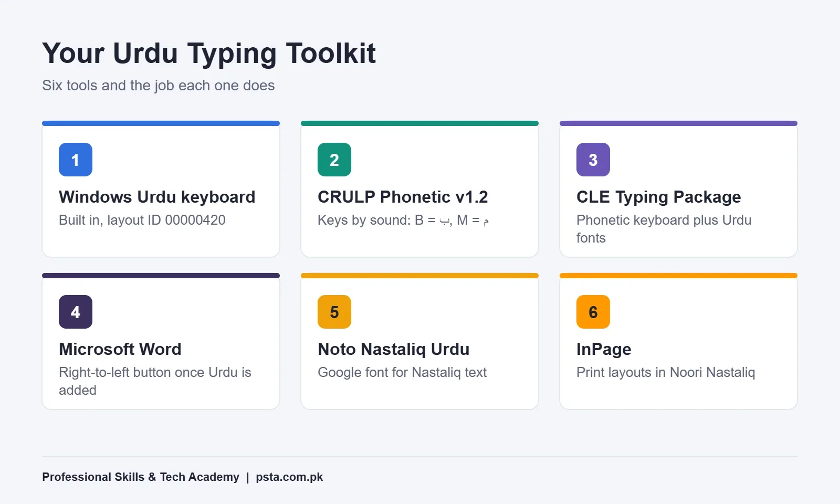Click 'Professional Skills & Tech Academy' footer text
The image size is (840, 504).
(x=141, y=477)
